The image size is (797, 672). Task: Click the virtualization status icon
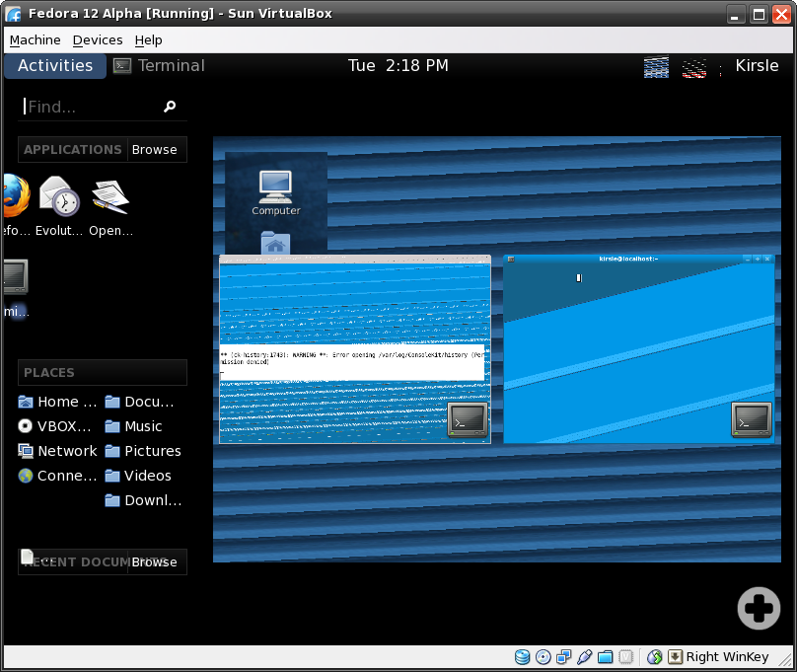626,657
